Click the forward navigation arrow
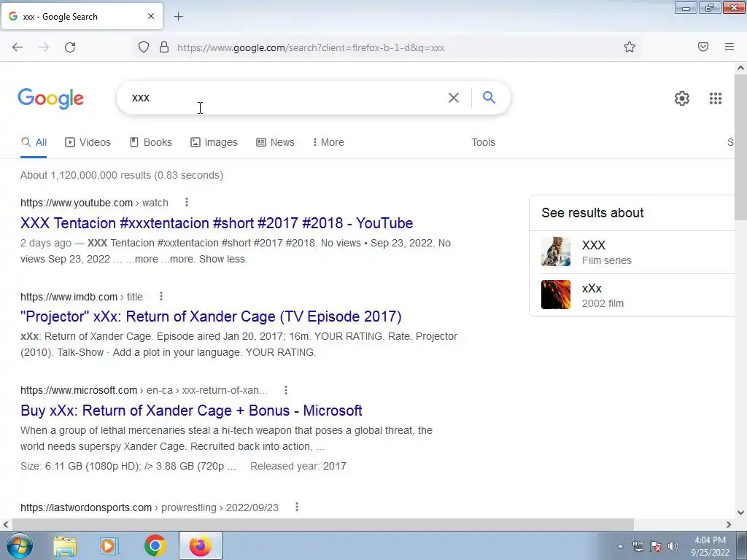This screenshot has height=560, width=747. click(44, 47)
